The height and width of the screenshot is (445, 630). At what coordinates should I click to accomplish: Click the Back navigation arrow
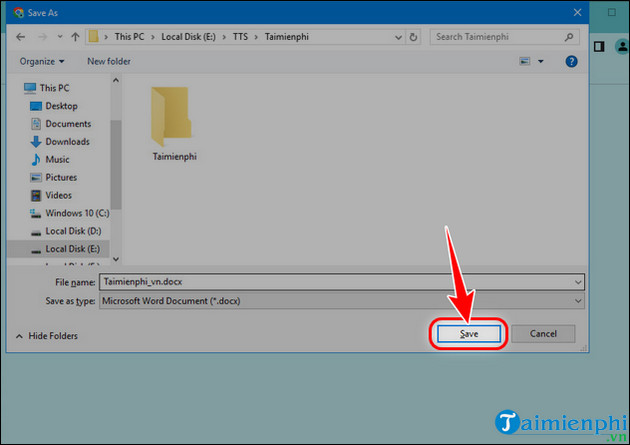20,37
